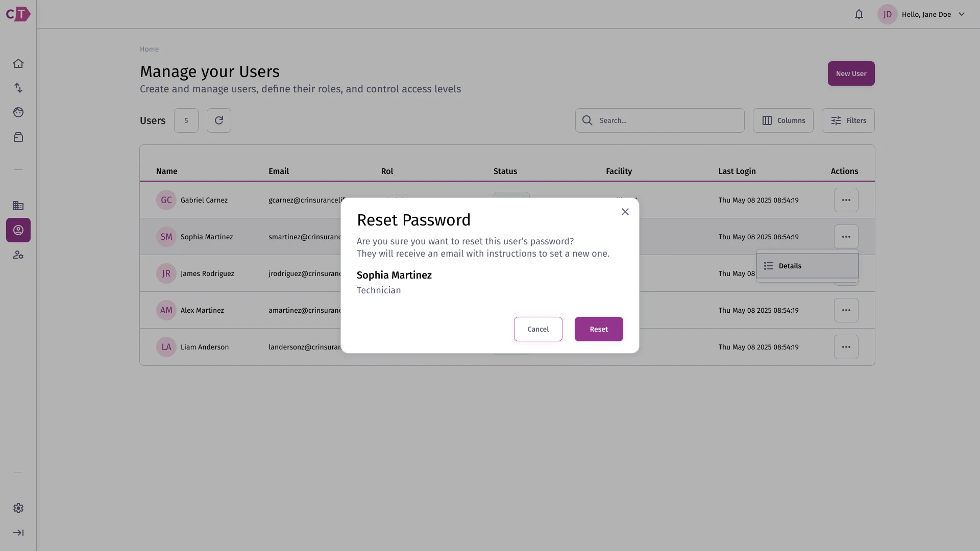Expand the Jane Doe account dropdown chevron

tap(962, 14)
